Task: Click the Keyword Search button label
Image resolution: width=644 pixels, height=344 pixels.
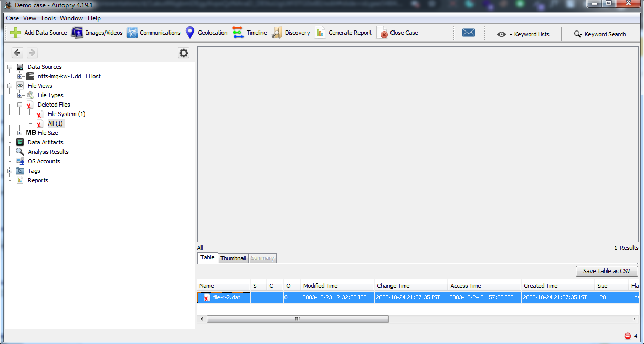Action: pyautogui.click(x=605, y=34)
